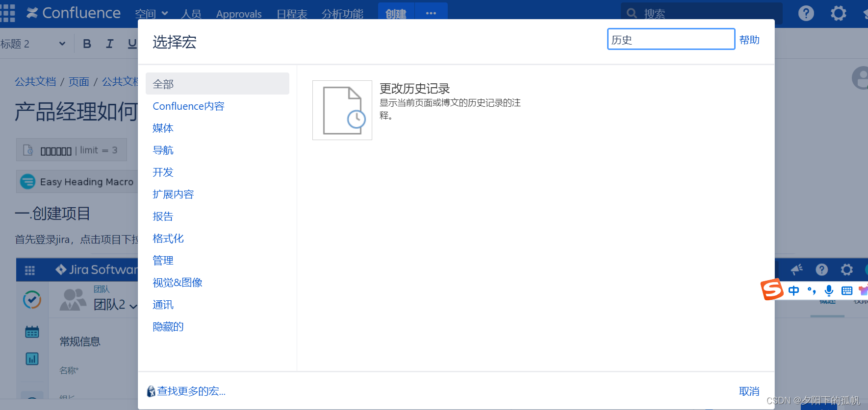Click the 更改历史记录 macro title

[415, 89]
